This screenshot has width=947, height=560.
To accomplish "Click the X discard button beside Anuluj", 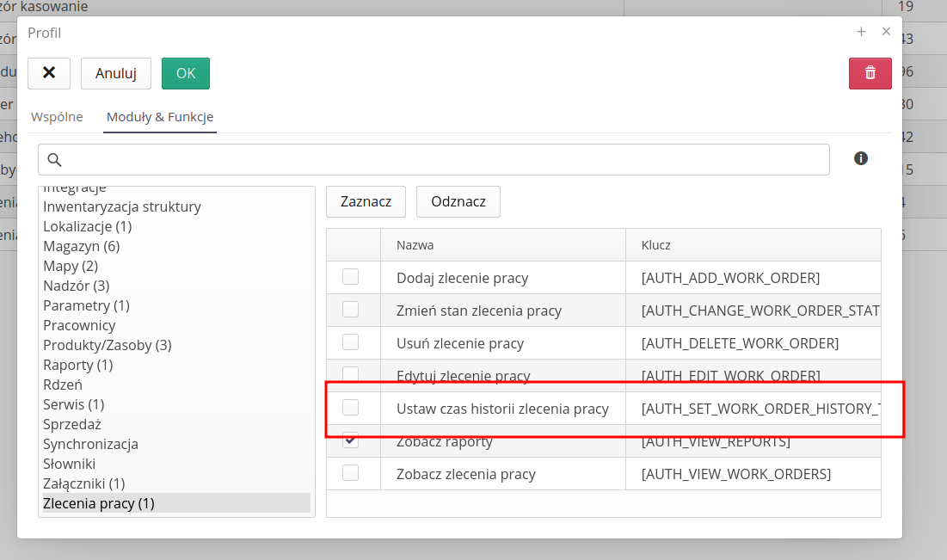I will (x=49, y=73).
